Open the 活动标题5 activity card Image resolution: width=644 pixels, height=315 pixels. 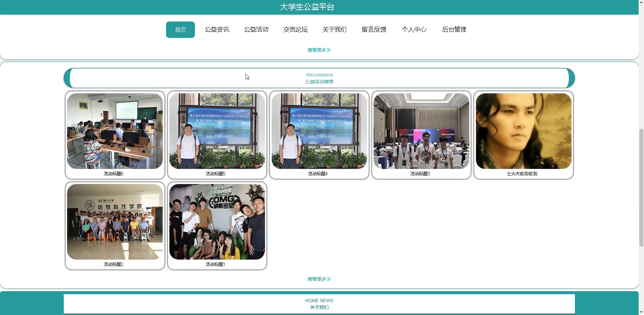click(217, 135)
